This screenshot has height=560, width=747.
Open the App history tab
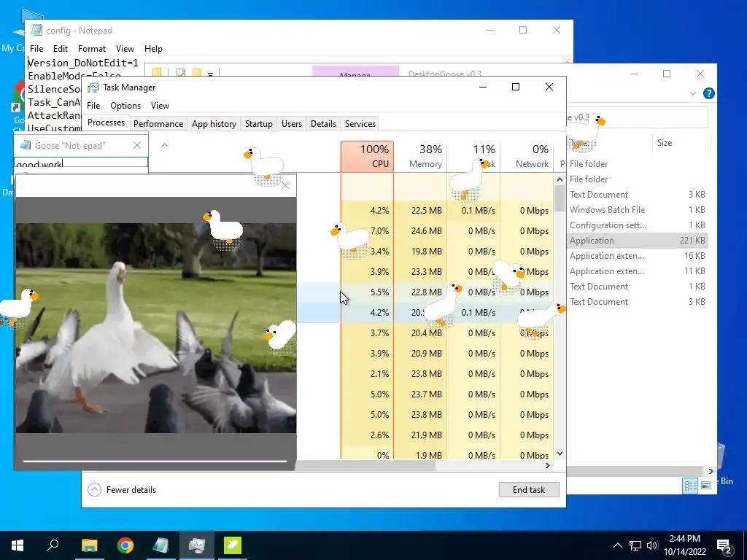214,124
